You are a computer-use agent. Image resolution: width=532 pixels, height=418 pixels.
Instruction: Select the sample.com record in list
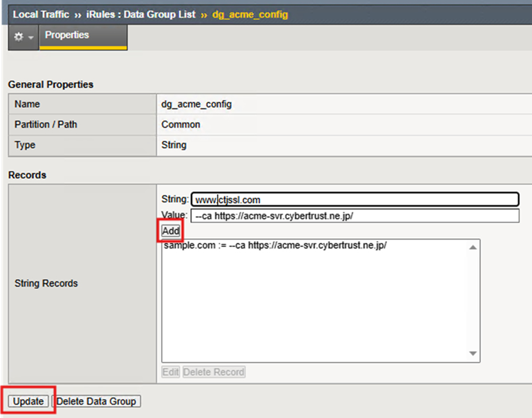coord(275,246)
